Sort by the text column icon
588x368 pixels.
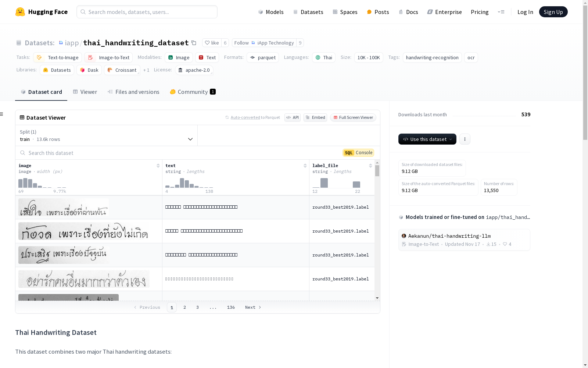coord(305,166)
